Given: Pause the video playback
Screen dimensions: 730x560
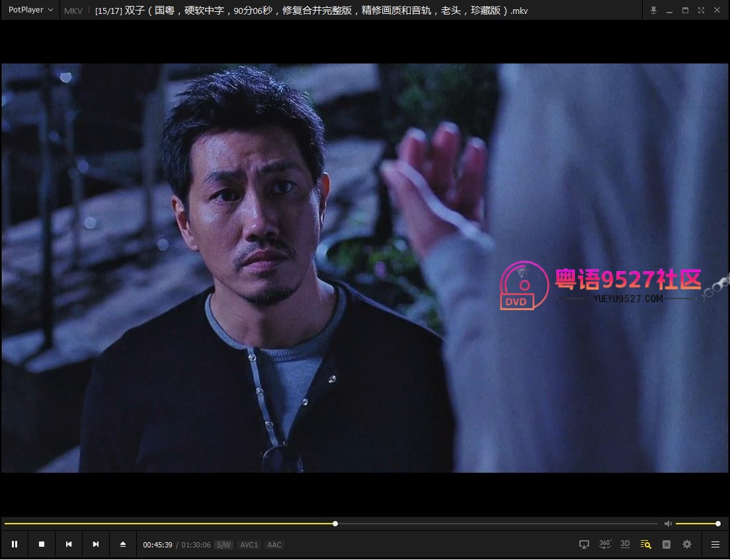Looking at the screenshot, I should 15,544.
